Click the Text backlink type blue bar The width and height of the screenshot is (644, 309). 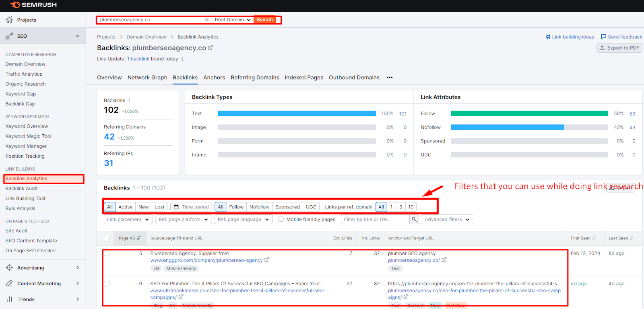click(x=297, y=113)
